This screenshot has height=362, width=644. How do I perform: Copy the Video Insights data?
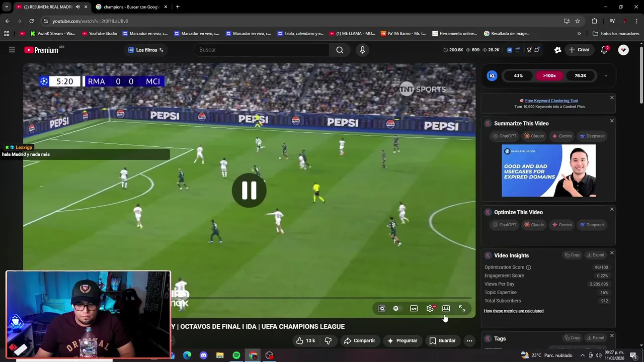click(572, 255)
